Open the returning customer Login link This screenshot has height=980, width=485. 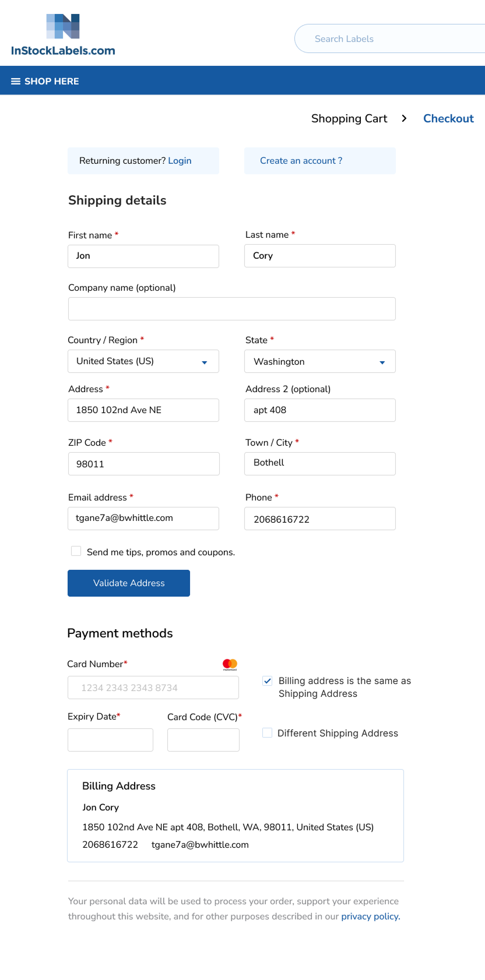180,160
